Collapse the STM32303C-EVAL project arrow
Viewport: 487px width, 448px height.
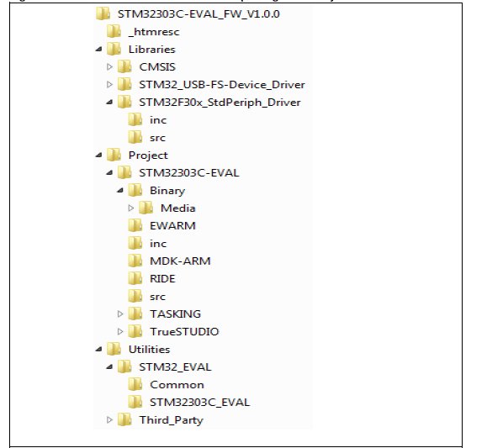coord(109,172)
